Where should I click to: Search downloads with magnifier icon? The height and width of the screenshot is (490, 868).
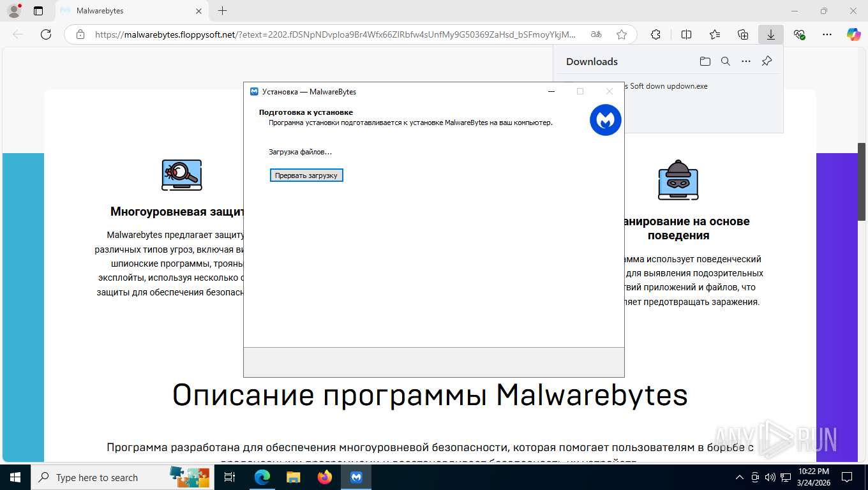[x=726, y=61]
